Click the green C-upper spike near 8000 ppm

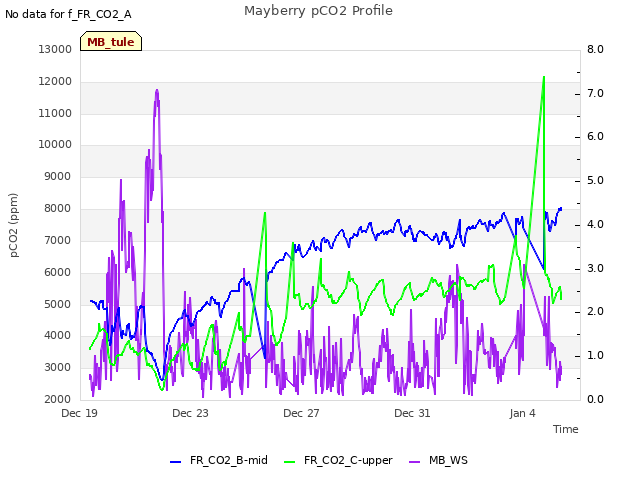click(x=265, y=213)
